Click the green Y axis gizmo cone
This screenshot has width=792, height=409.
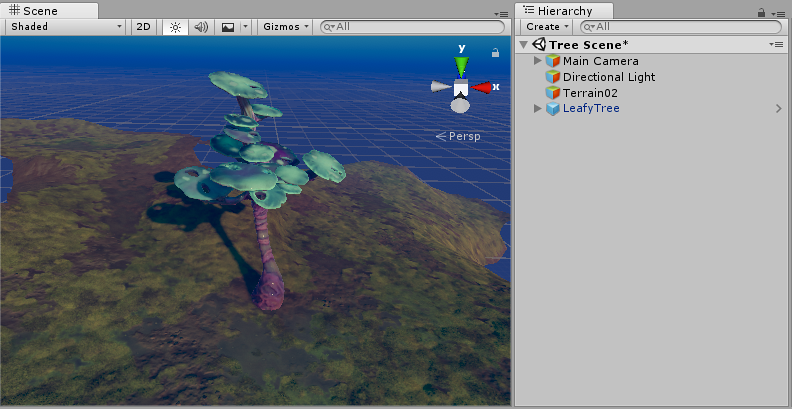(460, 66)
